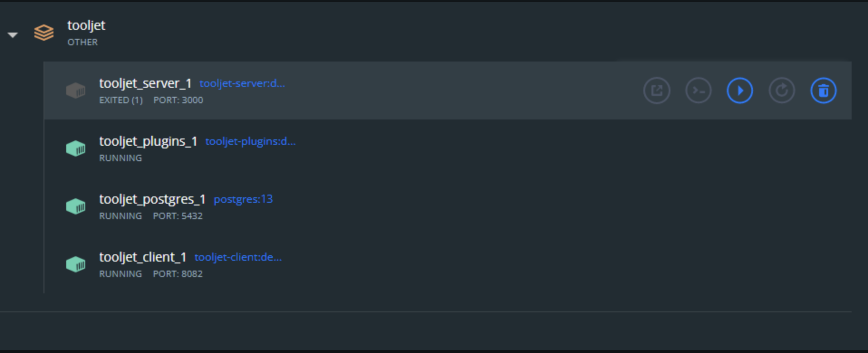Screen dimensions: 868x353
Task: Click the tooljet_client_1 container cube icon
Action: tap(76, 264)
